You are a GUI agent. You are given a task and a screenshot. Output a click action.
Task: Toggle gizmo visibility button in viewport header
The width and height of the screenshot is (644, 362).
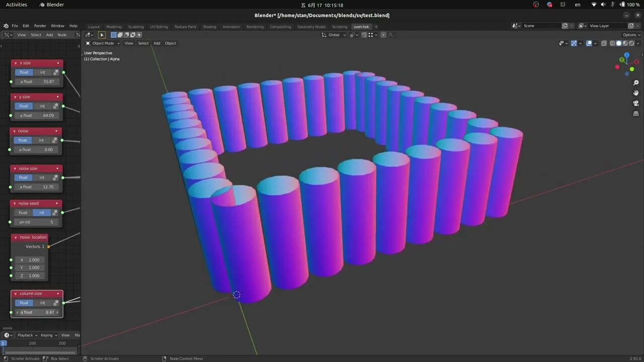pos(574,43)
